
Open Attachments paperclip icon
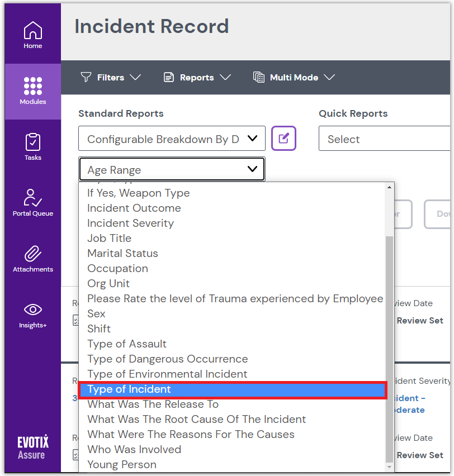click(x=33, y=258)
